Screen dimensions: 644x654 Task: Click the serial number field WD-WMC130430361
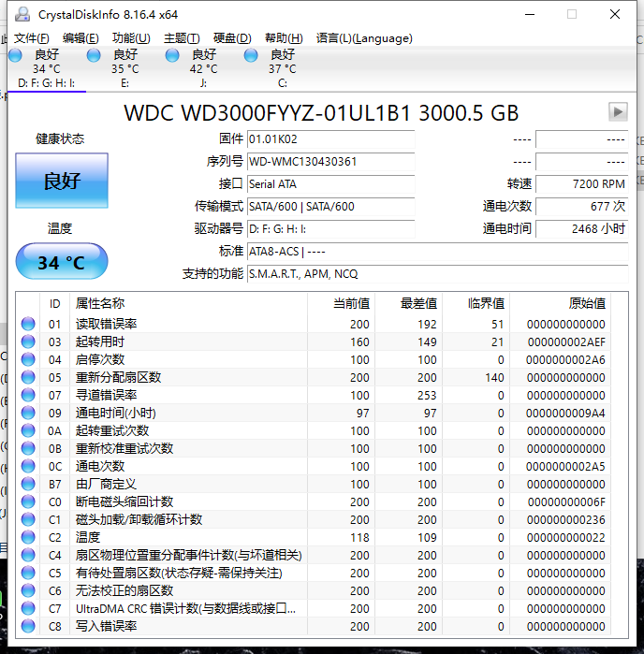coord(330,162)
